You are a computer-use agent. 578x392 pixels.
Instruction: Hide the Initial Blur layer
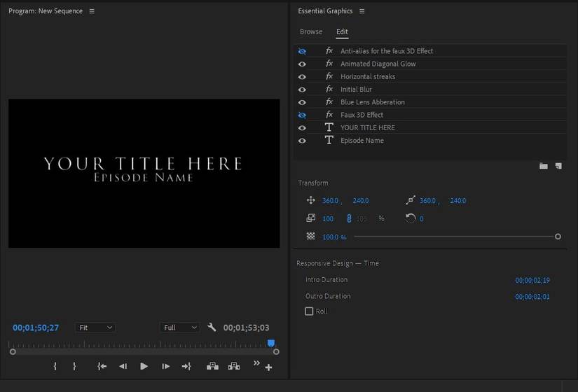(302, 90)
